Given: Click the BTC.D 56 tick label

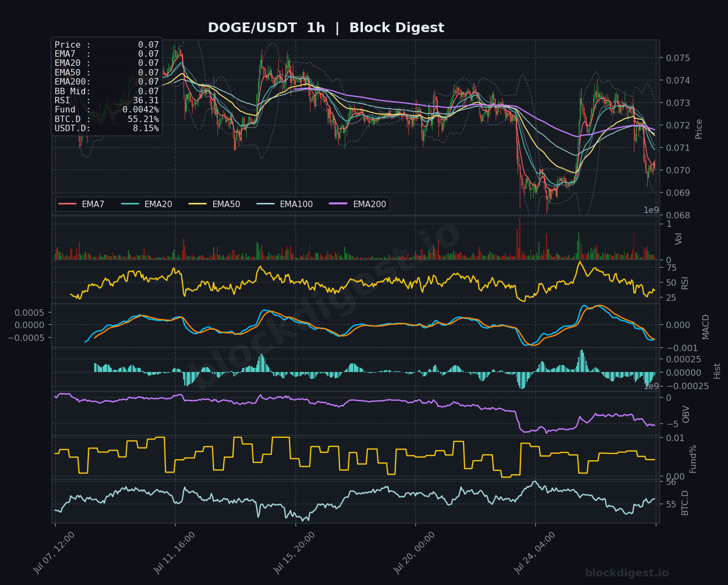Looking at the screenshot, I should [671, 482].
